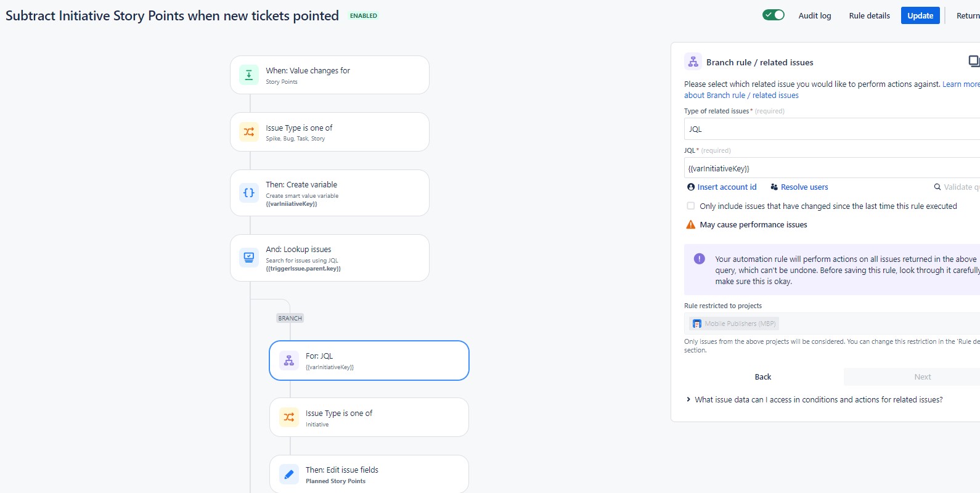Click the Validate query magnifier icon
Screen dimensions: 980x493
(936, 187)
